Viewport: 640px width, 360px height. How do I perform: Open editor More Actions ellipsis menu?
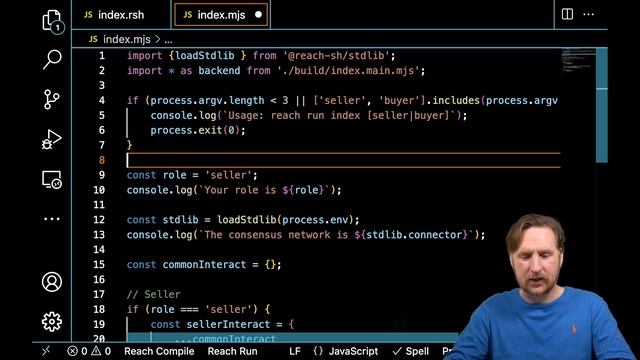tap(589, 14)
